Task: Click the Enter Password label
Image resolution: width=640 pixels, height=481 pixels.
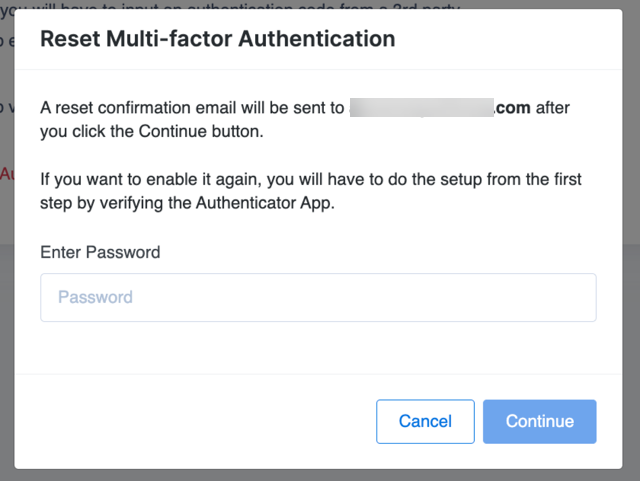Action: pyautogui.click(x=100, y=252)
